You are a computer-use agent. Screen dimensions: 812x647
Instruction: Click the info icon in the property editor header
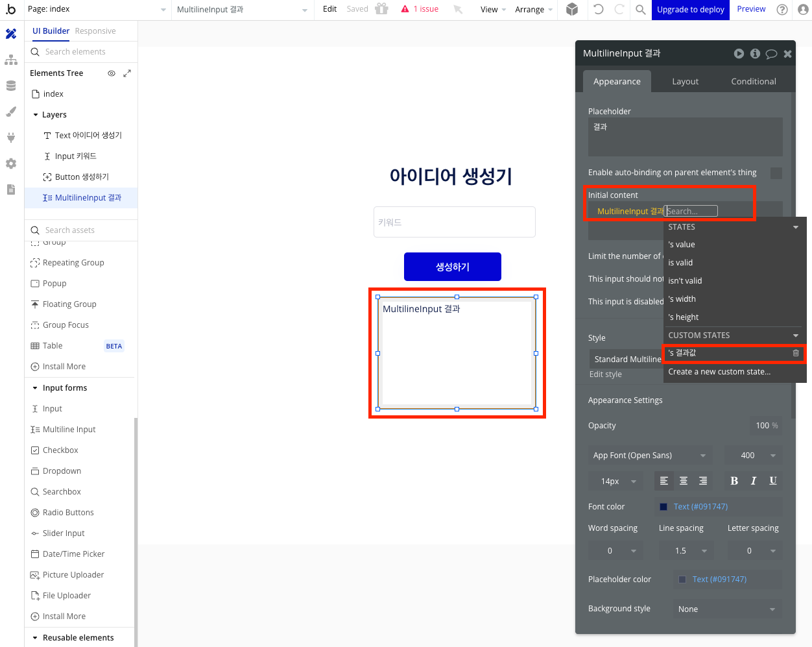point(755,54)
